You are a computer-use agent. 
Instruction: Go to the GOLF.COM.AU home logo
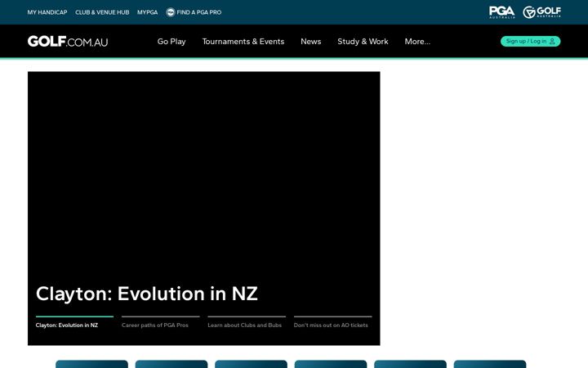point(68,42)
